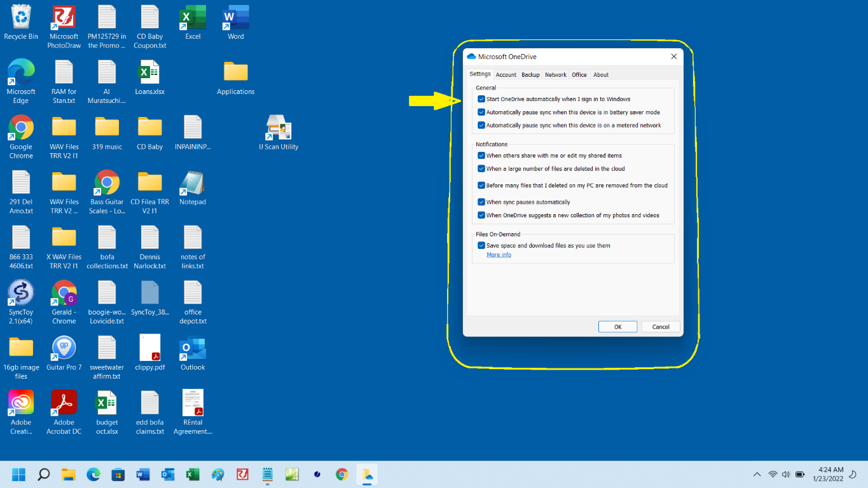Show hidden icons via tray chevron

757,475
